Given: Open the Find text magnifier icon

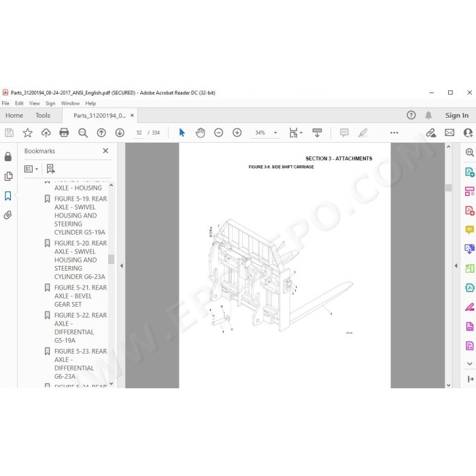Looking at the screenshot, I should tap(83, 133).
